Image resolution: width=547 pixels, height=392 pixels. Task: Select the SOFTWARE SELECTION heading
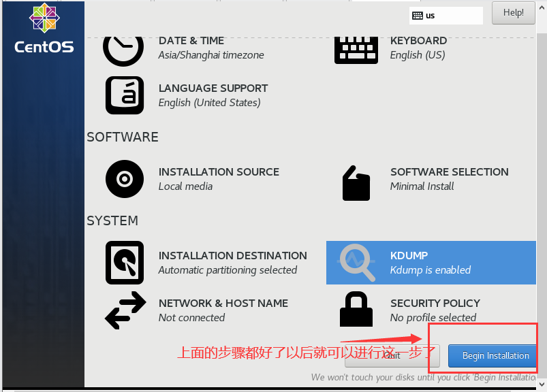450,171
